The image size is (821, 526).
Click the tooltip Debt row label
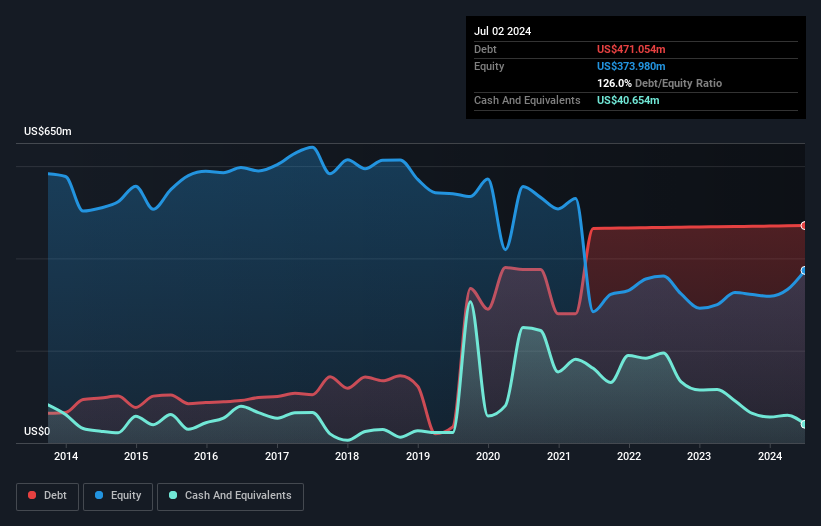[x=485, y=49]
